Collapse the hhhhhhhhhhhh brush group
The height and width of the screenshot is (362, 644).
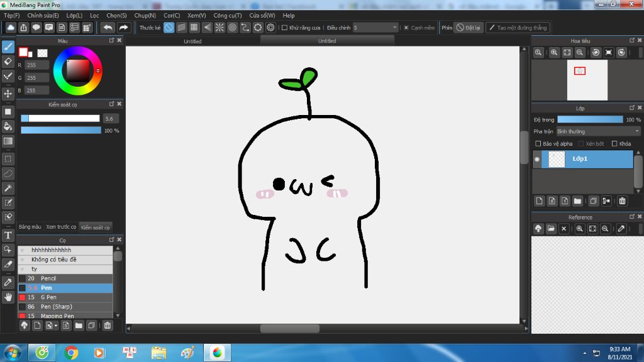click(22, 250)
